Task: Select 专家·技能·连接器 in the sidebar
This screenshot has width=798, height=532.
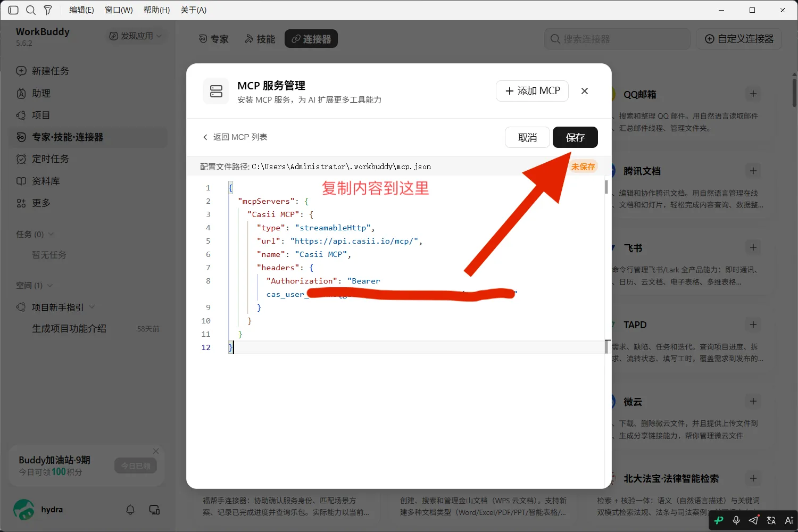Action: [88, 137]
